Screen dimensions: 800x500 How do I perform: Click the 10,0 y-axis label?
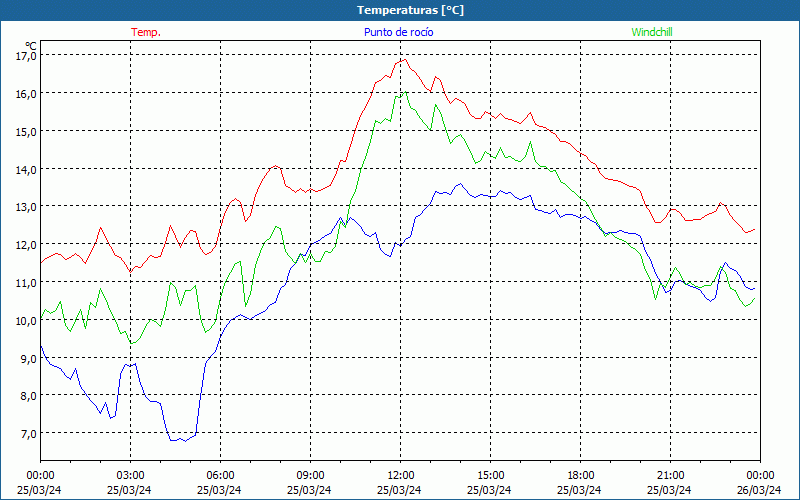click(x=26, y=321)
